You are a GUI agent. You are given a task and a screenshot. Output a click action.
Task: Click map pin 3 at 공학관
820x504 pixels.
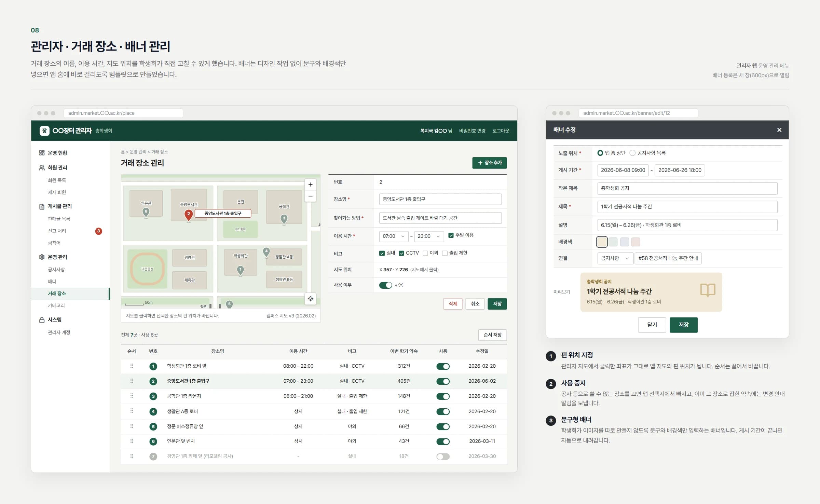[284, 219]
